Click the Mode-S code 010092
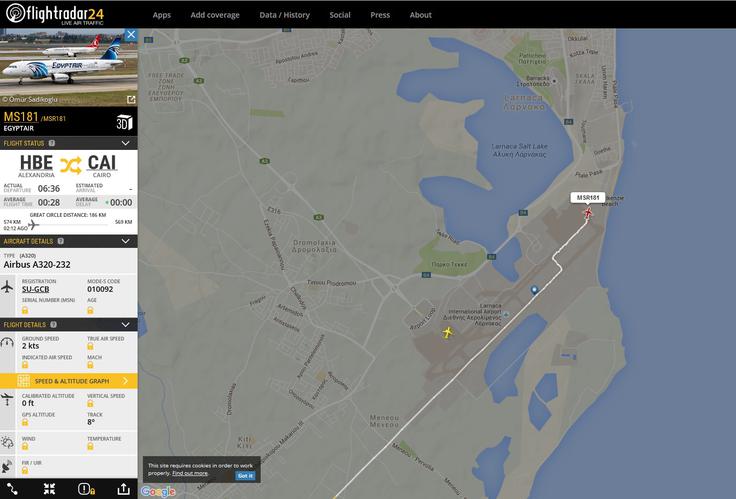Viewport: 736px width, 499px height. (100, 289)
